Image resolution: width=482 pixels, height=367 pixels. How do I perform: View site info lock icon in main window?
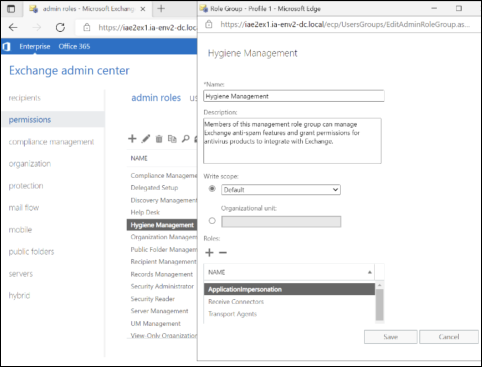coord(87,27)
